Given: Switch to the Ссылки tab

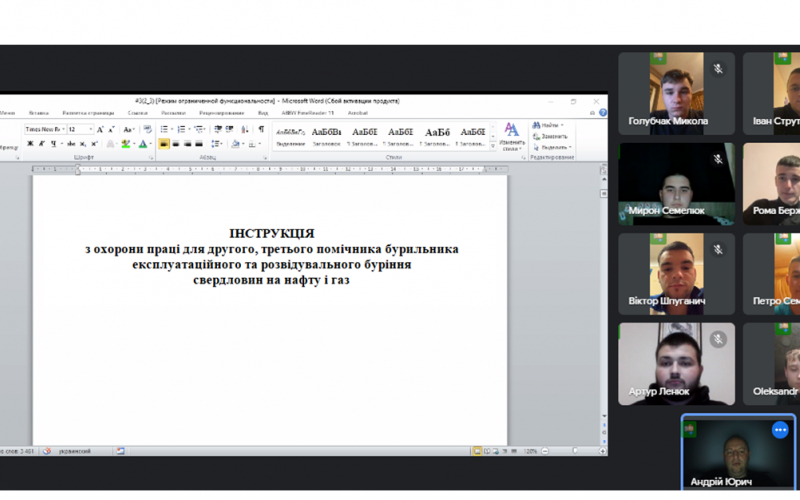Looking at the screenshot, I should [x=137, y=113].
